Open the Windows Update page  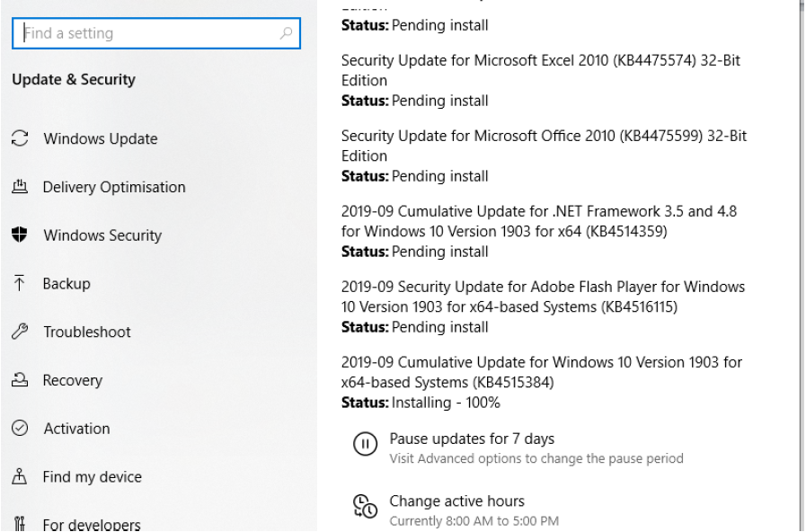pos(101,138)
